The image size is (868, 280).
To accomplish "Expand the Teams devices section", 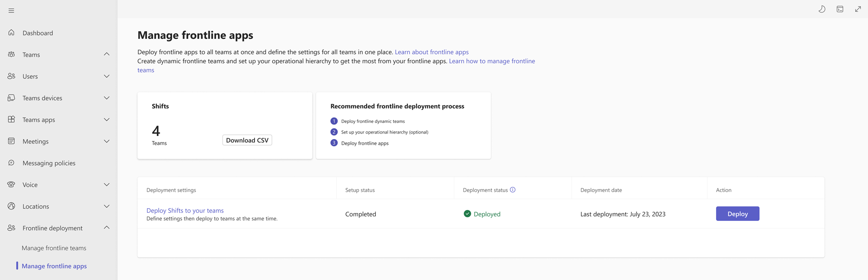I will coord(107,98).
